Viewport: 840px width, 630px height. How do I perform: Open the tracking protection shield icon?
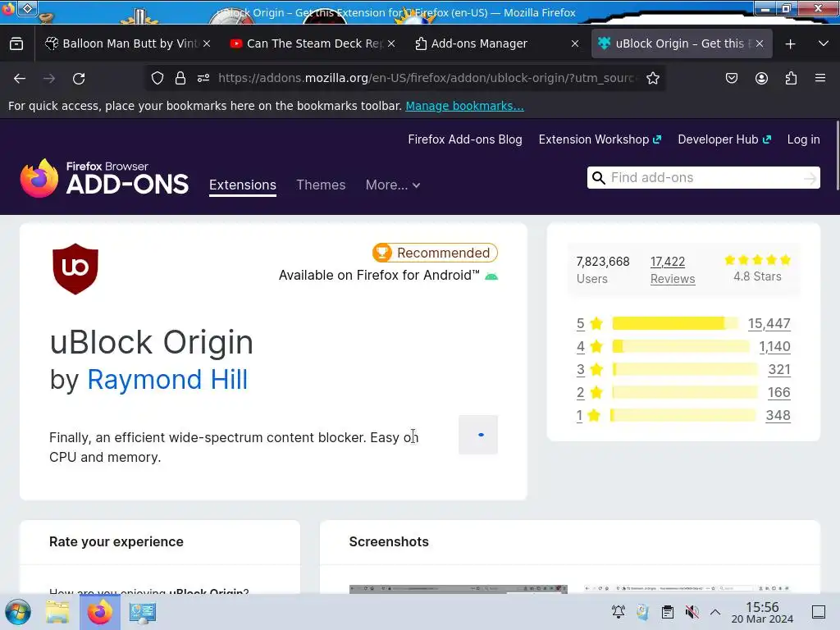(x=157, y=78)
